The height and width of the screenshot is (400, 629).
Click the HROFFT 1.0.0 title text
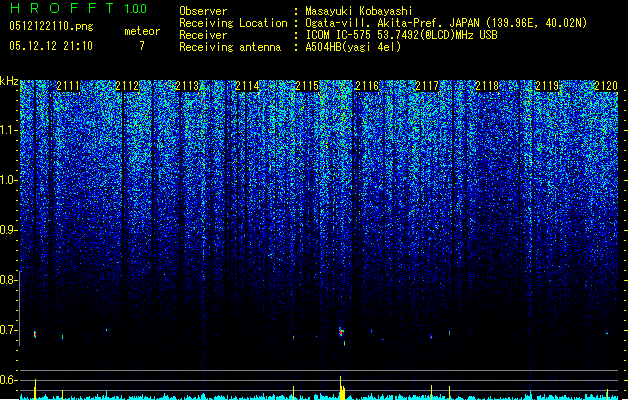pyautogui.click(x=78, y=8)
